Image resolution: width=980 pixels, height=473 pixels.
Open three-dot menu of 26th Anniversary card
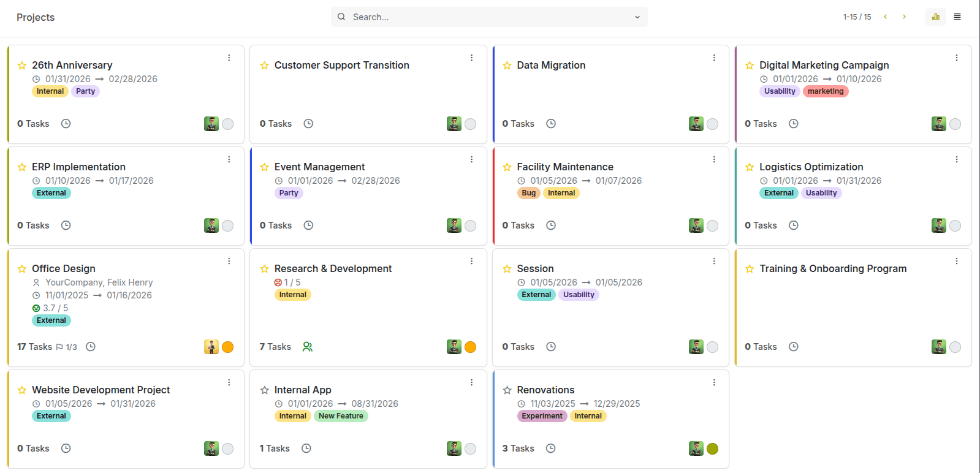pyautogui.click(x=229, y=58)
